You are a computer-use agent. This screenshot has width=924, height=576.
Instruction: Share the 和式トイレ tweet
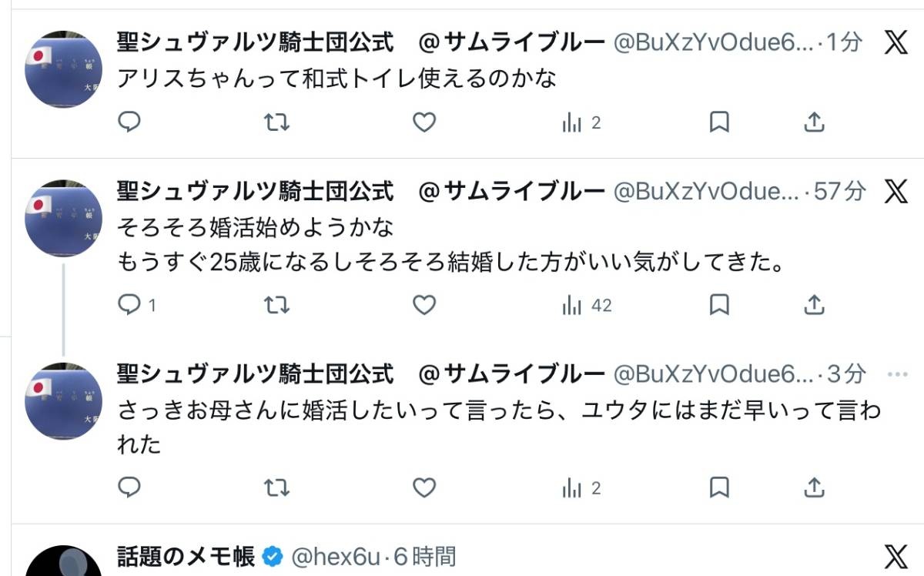(x=815, y=122)
